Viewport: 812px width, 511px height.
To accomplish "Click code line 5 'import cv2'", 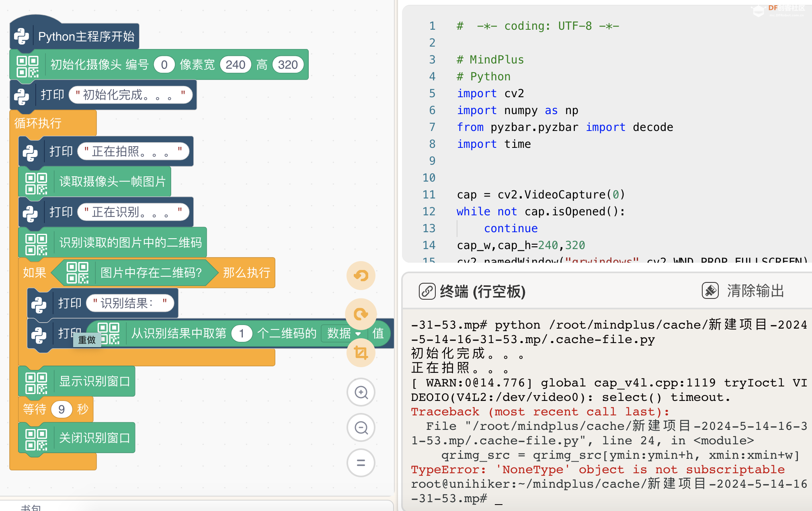I will [490, 93].
